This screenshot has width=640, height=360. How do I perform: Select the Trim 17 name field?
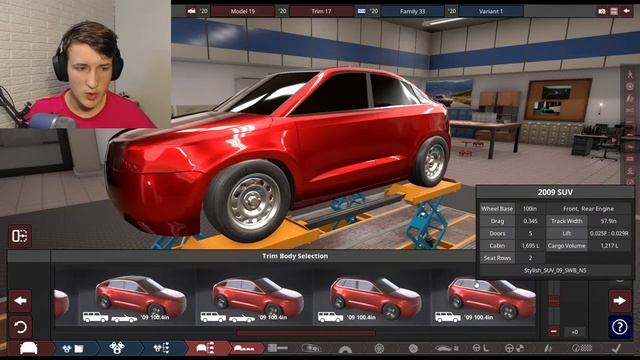(x=321, y=11)
